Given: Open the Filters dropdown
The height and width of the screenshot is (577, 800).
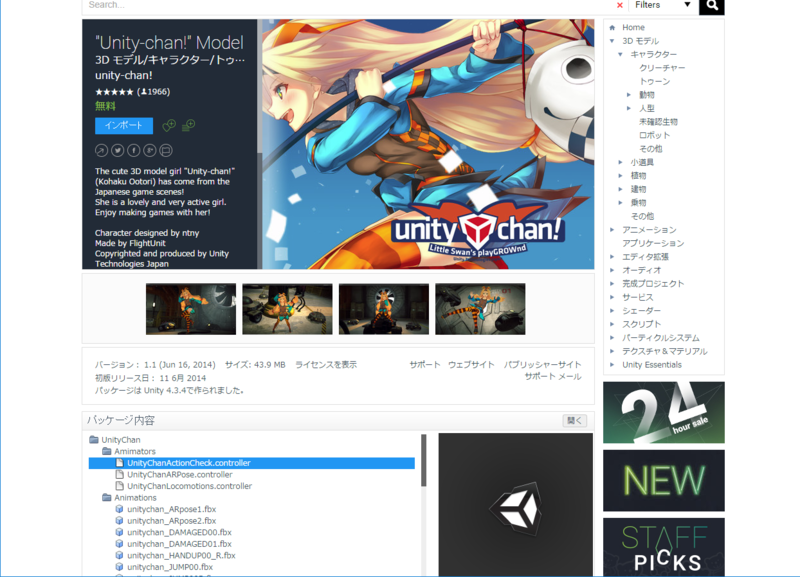Looking at the screenshot, I should [662, 5].
